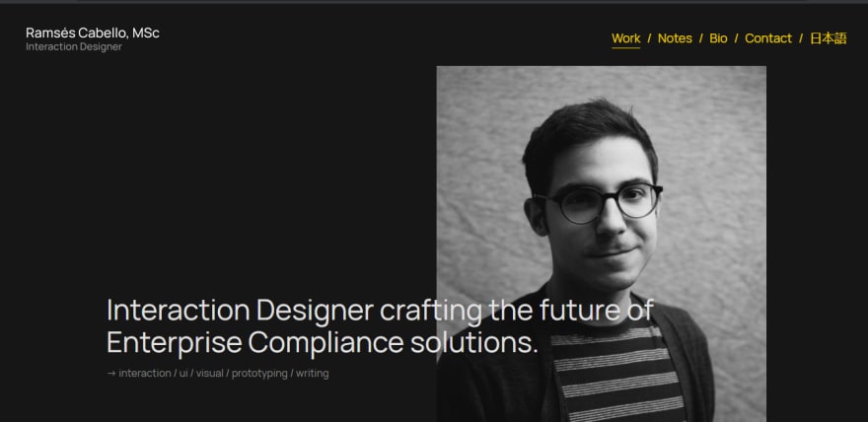
Task: Click 'visual' in the skills line
Action: [210, 374]
